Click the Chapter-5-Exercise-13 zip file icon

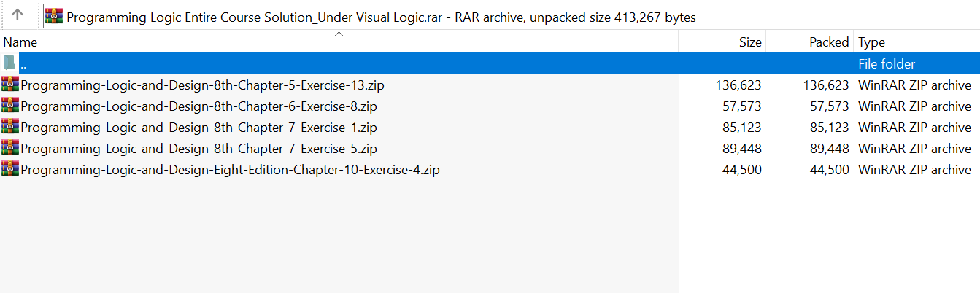pos(10,85)
